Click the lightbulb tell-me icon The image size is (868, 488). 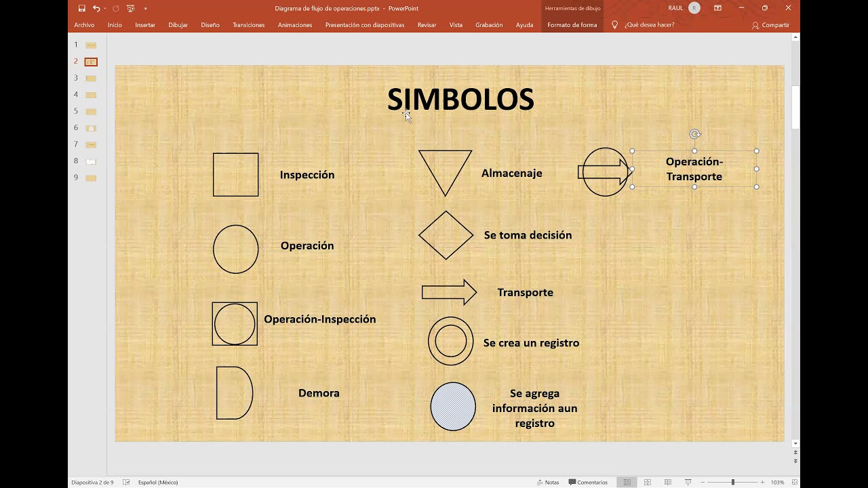coord(615,25)
